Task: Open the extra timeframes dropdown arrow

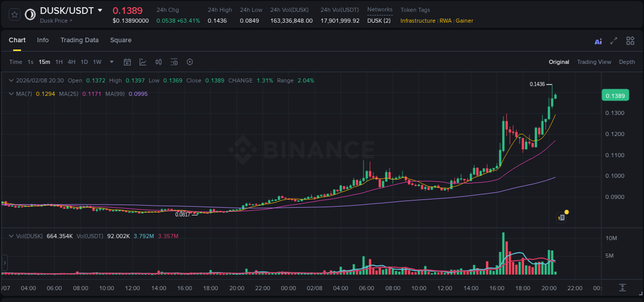Action: (x=111, y=62)
